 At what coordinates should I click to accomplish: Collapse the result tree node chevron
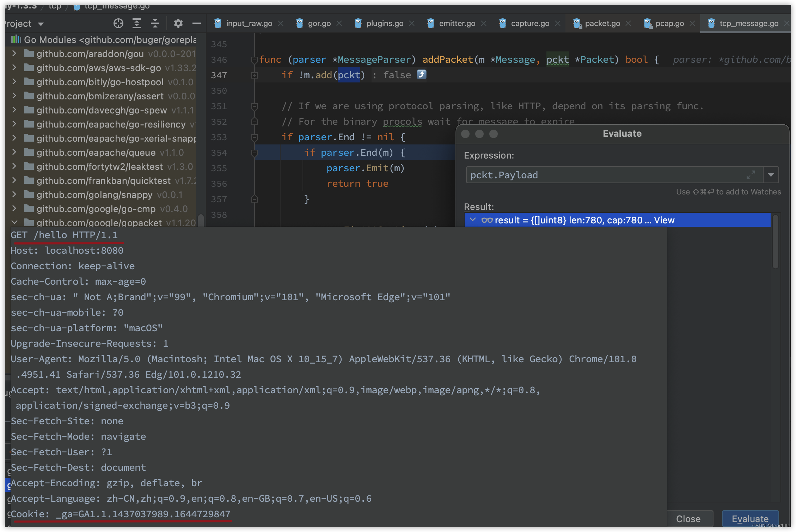pos(473,220)
